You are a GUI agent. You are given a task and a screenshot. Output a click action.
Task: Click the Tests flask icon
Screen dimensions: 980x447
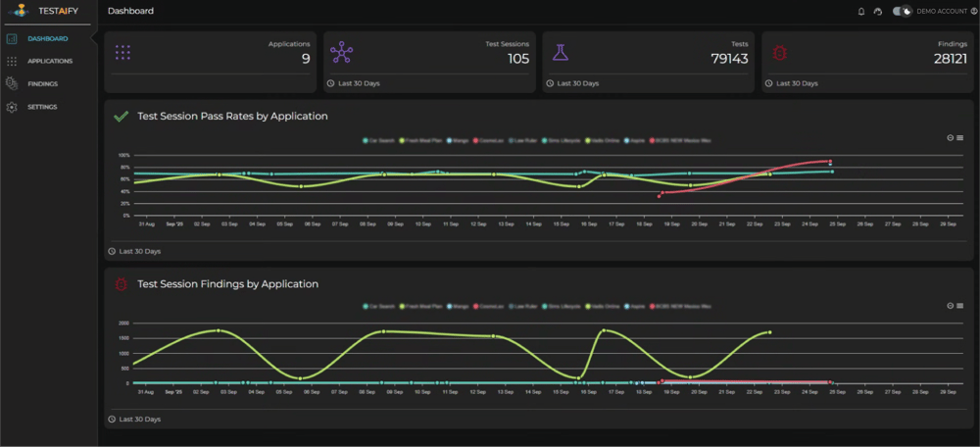560,52
